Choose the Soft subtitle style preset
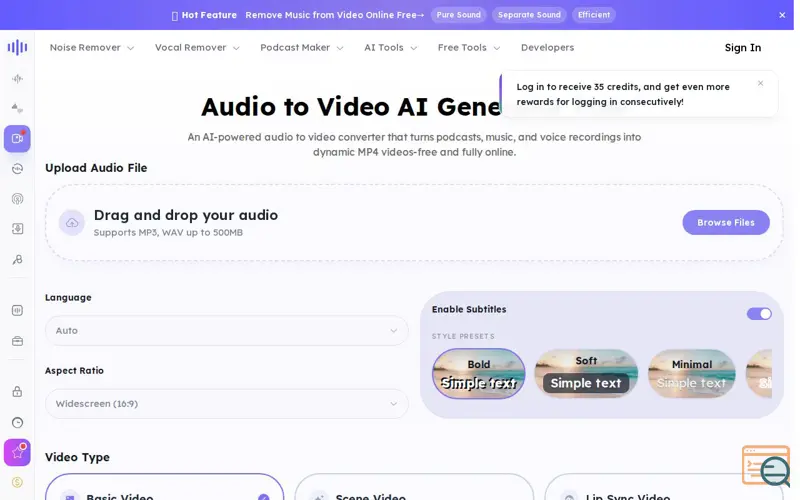The image size is (800, 500). tap(586, 373)
